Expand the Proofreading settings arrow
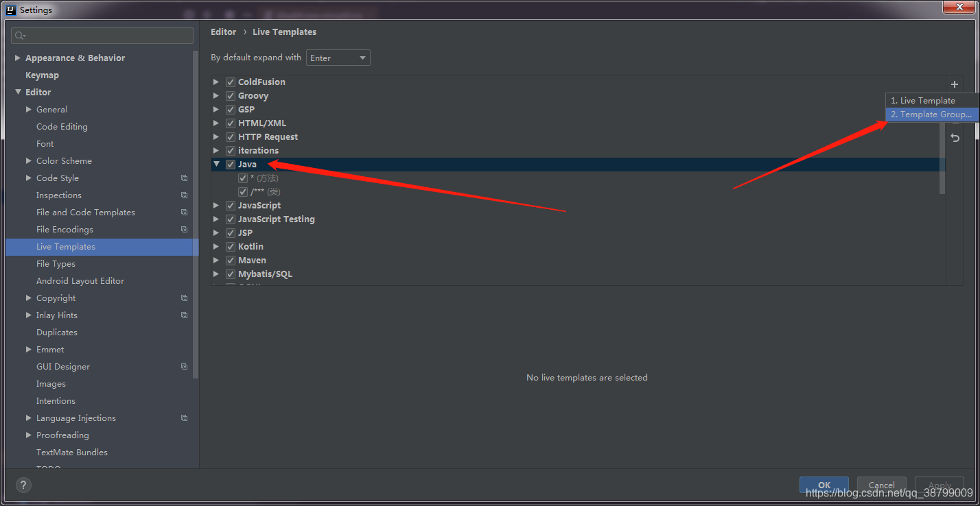The height and width of the screenshot is (506, 980). point(28,435)
